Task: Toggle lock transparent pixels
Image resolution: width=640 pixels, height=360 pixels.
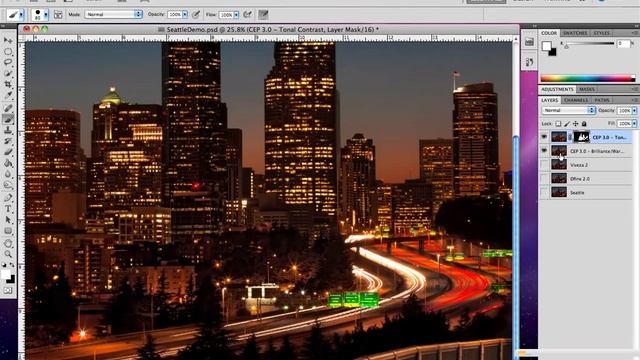Action: pos(558,124)
